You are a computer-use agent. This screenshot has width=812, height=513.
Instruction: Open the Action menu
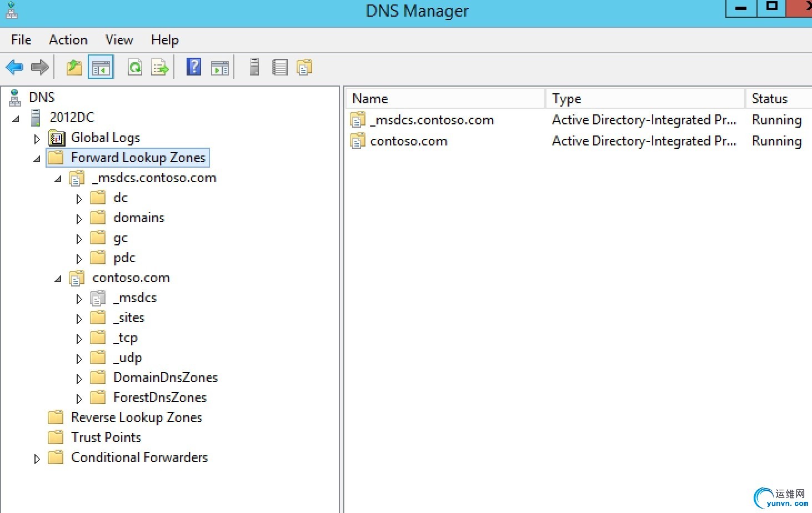tap(68, 40)
